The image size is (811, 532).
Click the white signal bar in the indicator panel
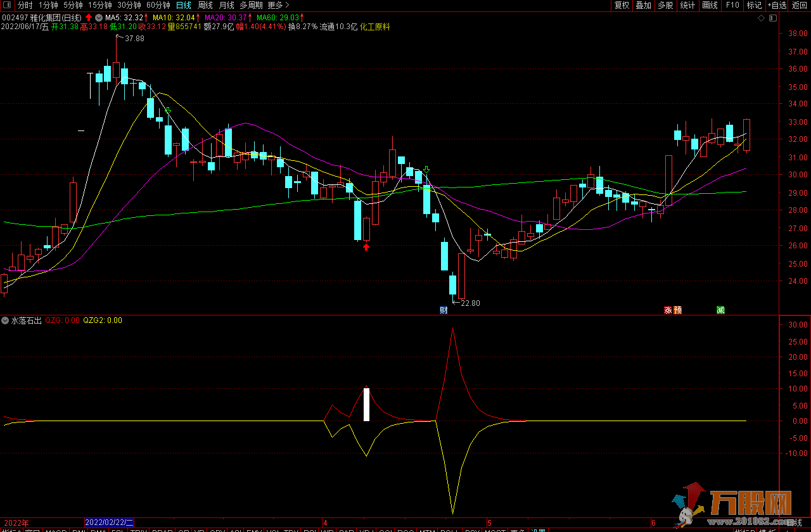366,403
